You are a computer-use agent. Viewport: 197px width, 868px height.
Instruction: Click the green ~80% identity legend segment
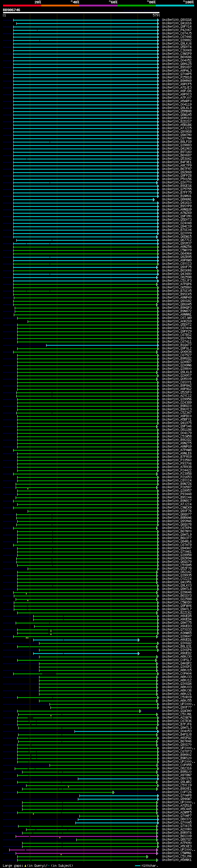coord(137,6)
